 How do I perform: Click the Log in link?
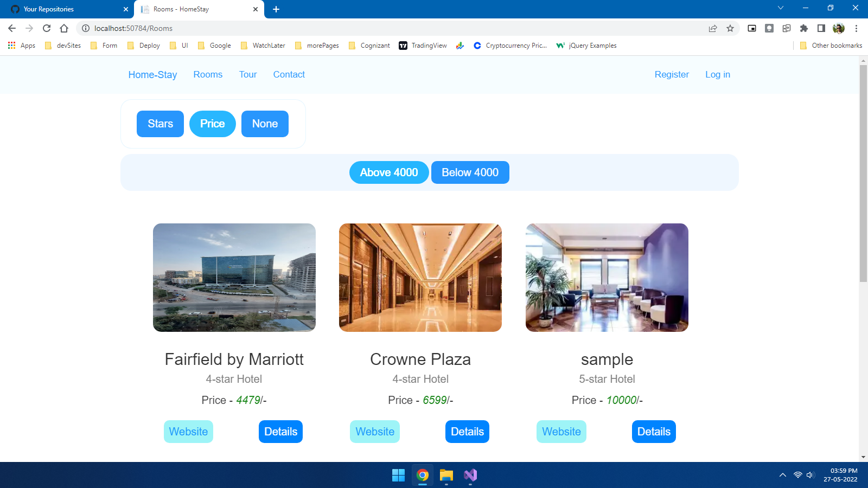[x=718, y=74]
